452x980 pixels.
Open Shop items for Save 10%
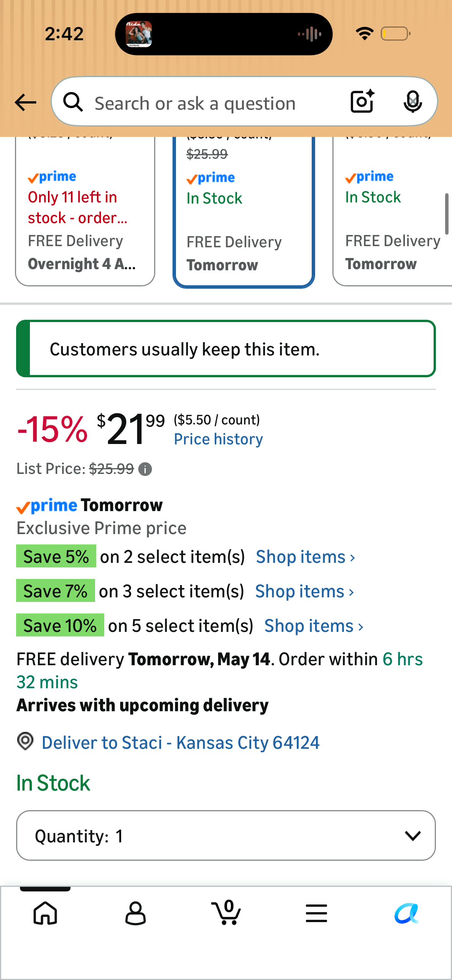314,626
